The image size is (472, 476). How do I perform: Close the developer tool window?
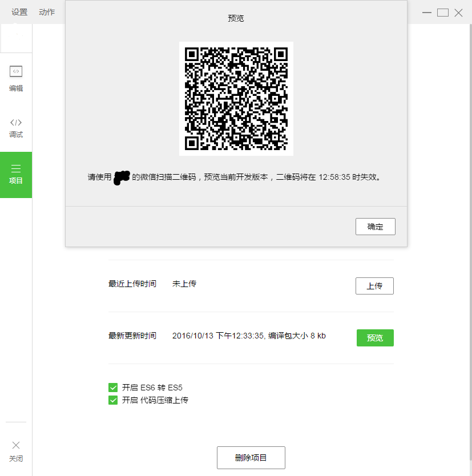point(459,13)
